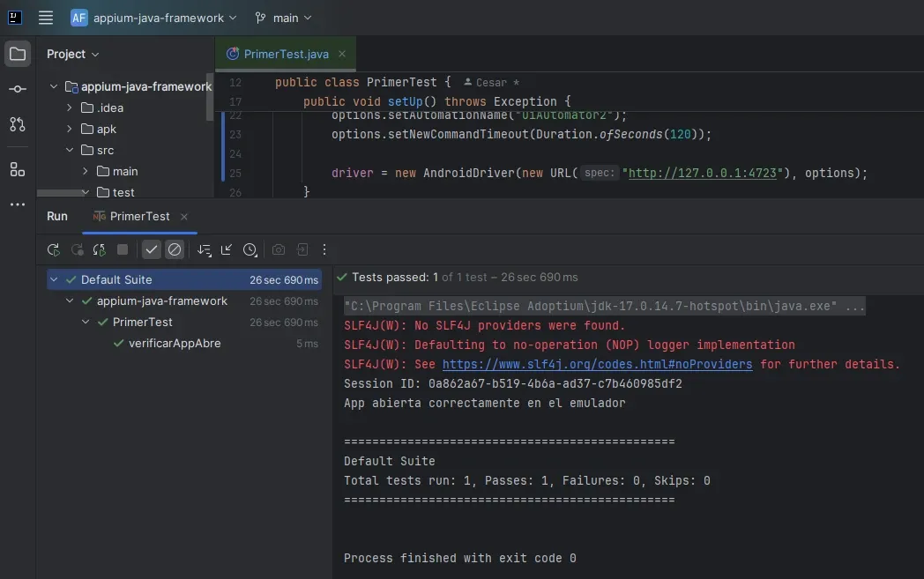Click the 'Tests passed: 1' status text

[x=394, y=278]
